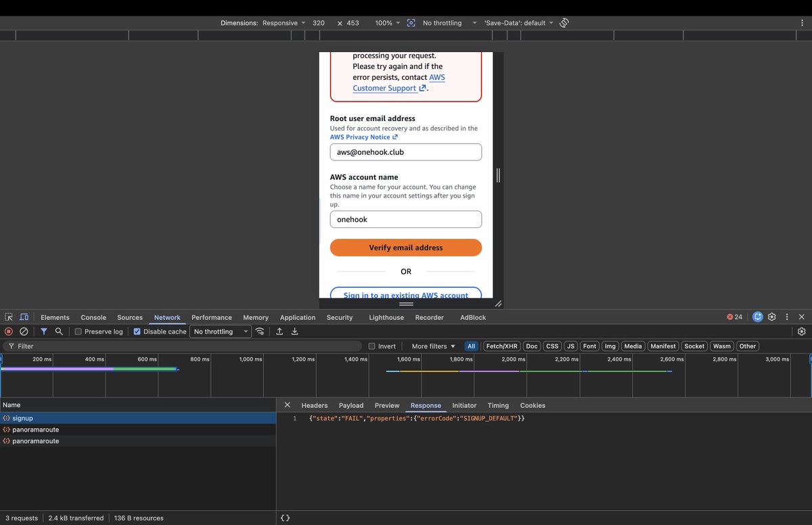Image resolution: width=812 pixels, height=525 pixels.
Task: Open the Lighthouse tab
Action: [x=386, y=317]
